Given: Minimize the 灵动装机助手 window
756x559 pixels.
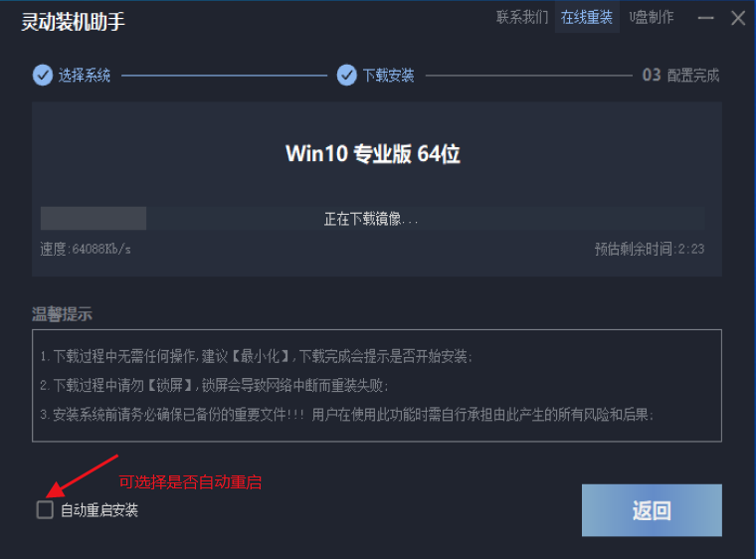Looking at the screenshot, I should pyautogui.click(x=706, y=18).
